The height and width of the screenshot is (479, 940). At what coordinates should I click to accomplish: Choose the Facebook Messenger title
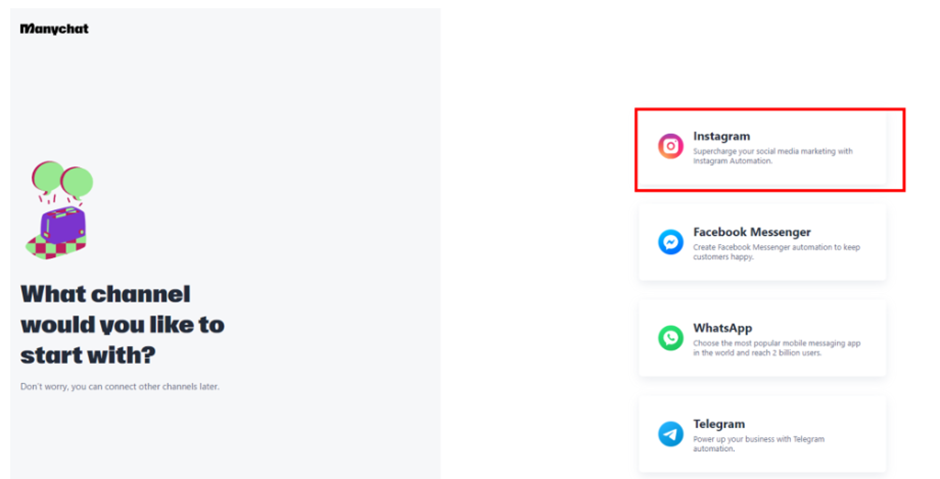(x=752, y=232)
